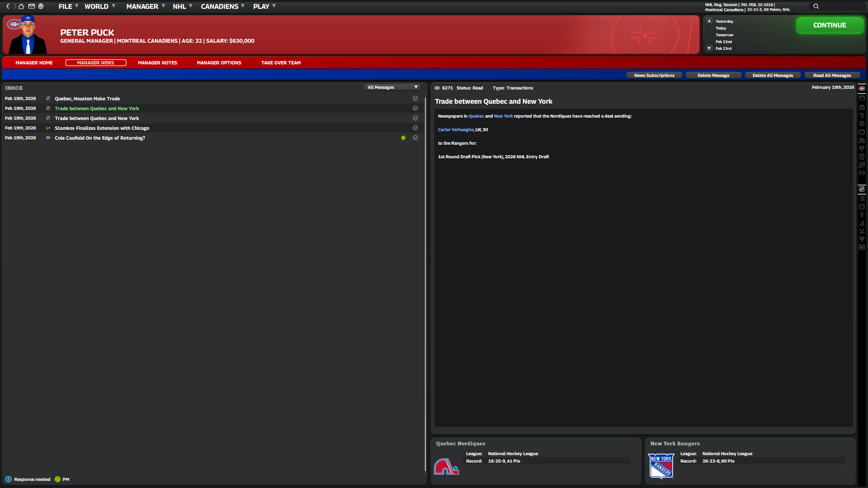Click the NHL shield icon in right sidebar

[x=862, y=189]
